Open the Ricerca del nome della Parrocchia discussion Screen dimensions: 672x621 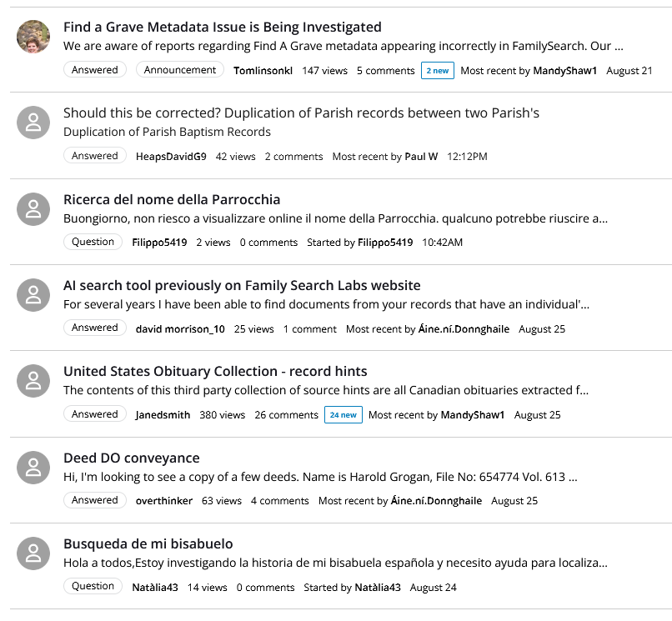(x=172, y=200)
